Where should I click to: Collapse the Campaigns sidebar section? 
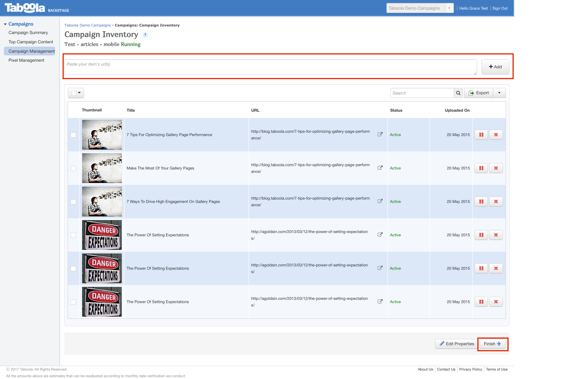pyautogui.click(x=5, y=24)
